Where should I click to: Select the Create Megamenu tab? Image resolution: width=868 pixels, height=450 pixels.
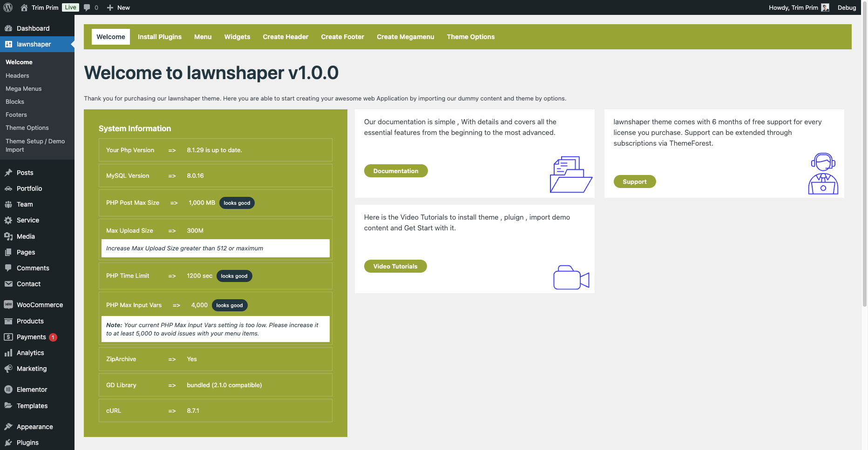click(405, 37)
